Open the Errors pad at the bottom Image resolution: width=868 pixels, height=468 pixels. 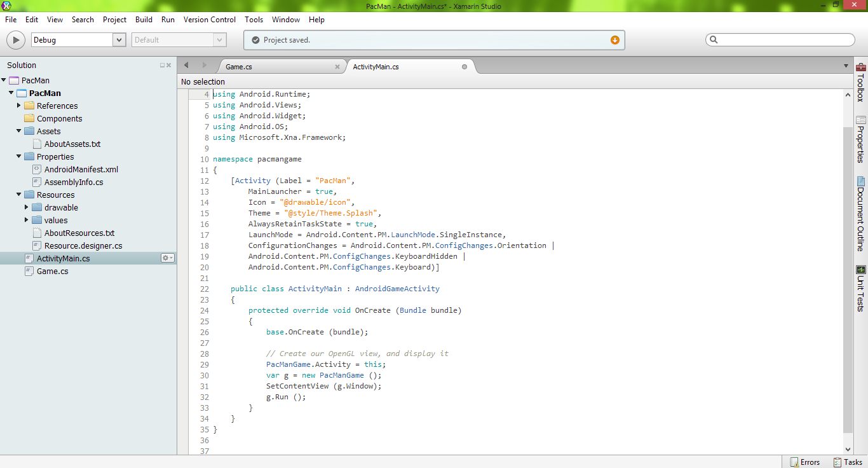[x=804, y=462]
